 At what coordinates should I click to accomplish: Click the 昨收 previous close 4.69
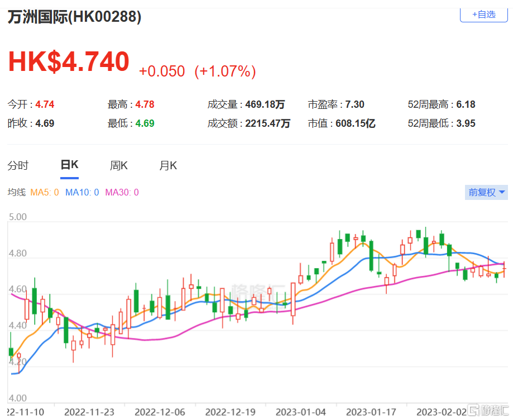point(45,123)
